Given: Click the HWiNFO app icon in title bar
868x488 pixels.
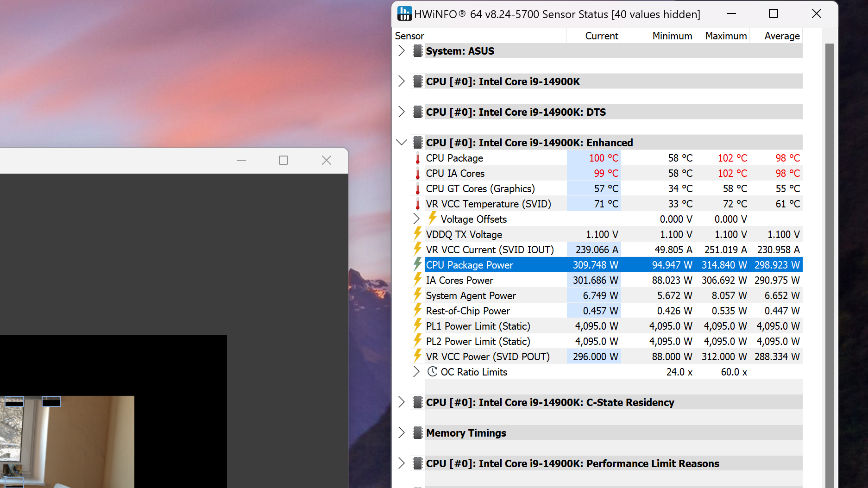Looking at the screenshot, I should (x=404, y=14).
